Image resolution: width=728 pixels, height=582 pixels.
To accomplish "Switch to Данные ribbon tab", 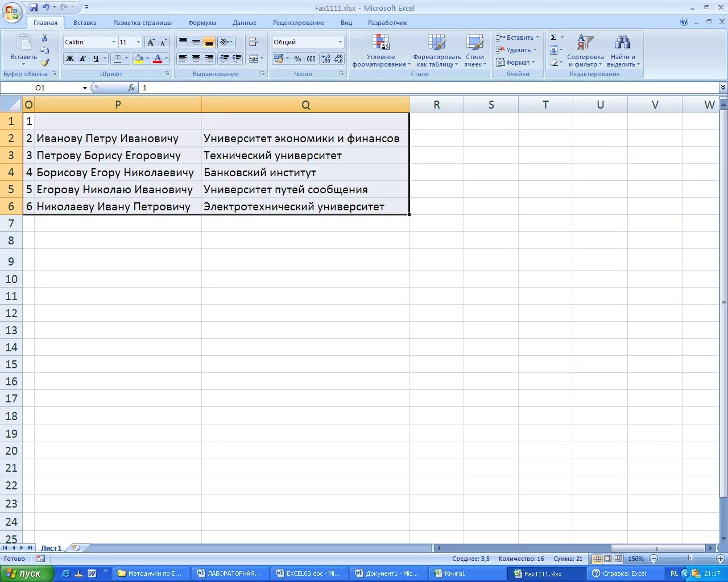I will click(245, 23).
